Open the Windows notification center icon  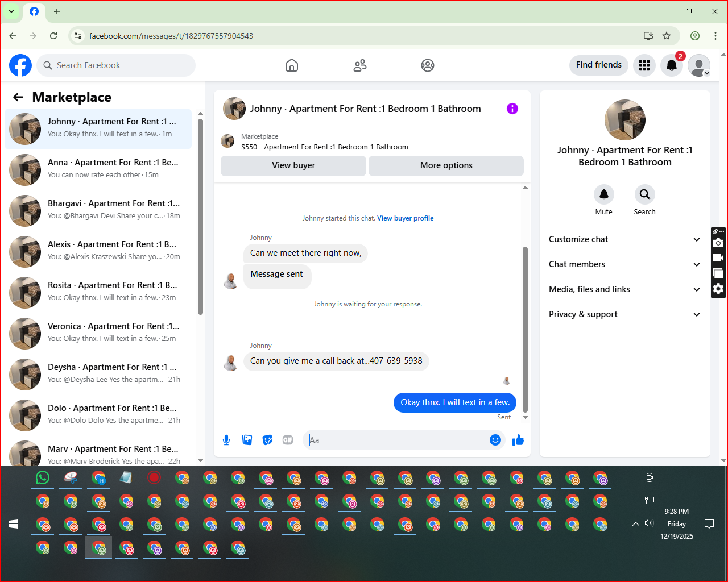coord(709,523)
